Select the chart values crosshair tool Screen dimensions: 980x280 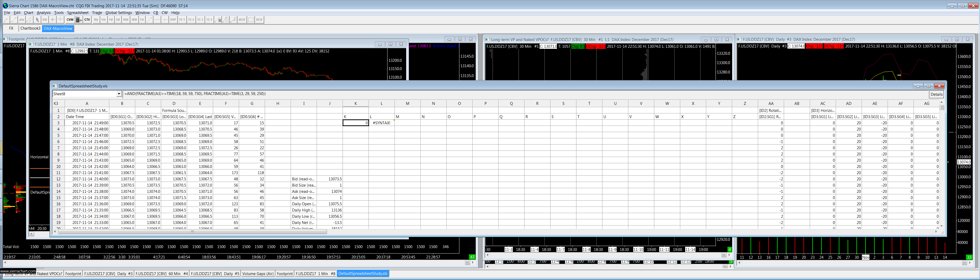(x=53, y=20)
